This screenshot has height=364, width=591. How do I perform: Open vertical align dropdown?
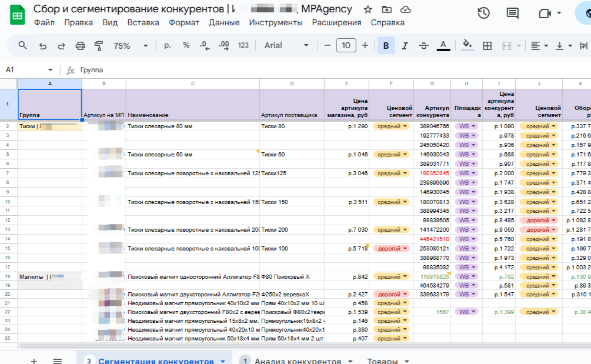coord(564,46)
